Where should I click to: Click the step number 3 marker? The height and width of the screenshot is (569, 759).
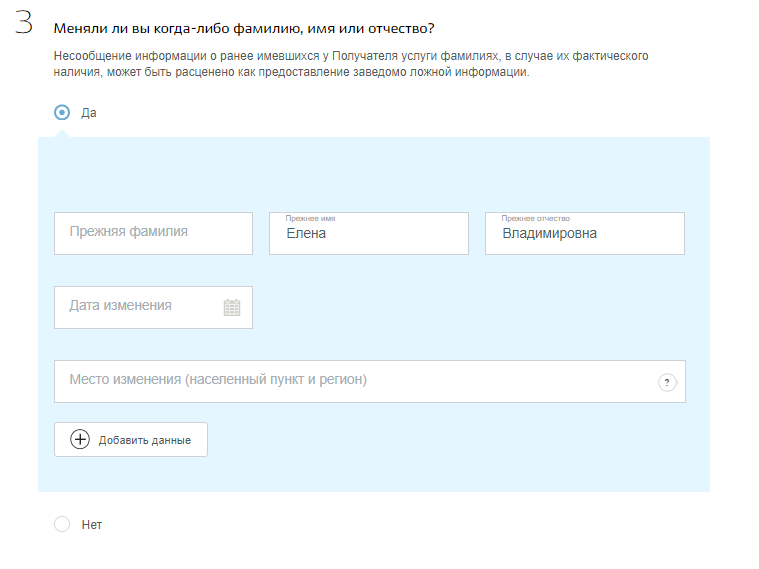pos(24,22)
